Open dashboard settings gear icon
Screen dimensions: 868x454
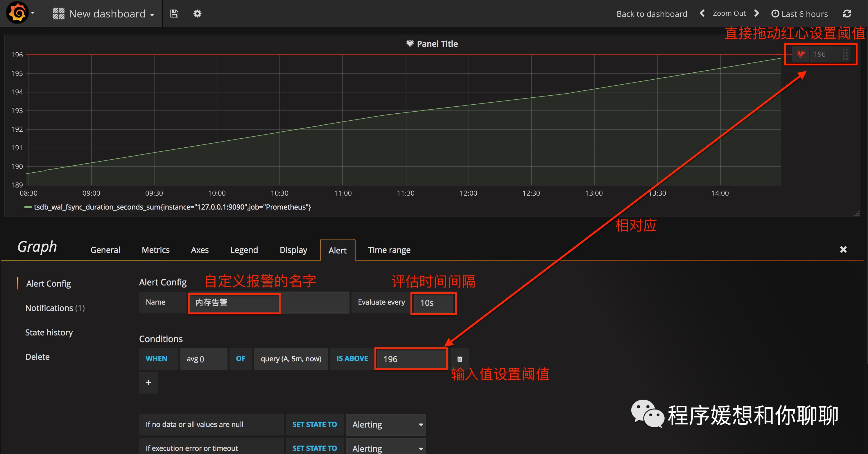tap(197, 13)
